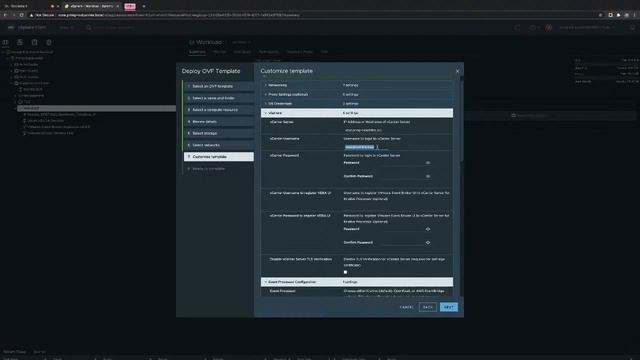This screenshot has width=640, height=360.
Task: Click the BACK button
Action: (x=427, y=307)
